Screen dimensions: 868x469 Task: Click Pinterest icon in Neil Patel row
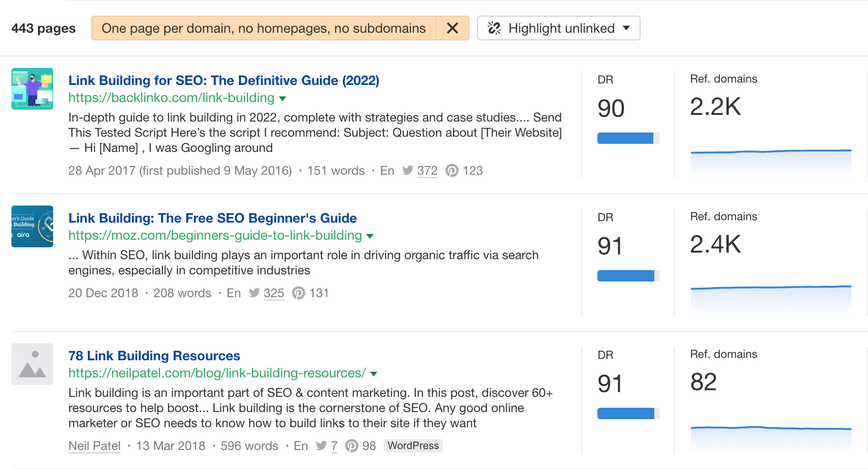tap(352, 446)
